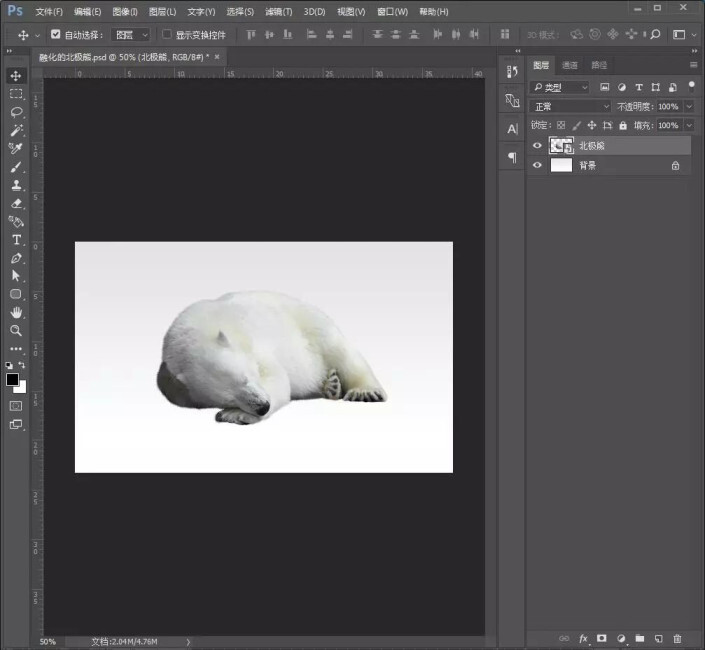Select the Magic Wand tool
The height and width of the screenshot is (650, 705).
pos(16,130)
